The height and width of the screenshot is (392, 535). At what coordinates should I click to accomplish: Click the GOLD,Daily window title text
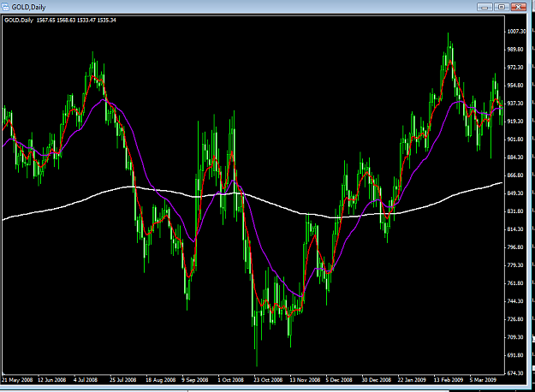click(28, 7)
